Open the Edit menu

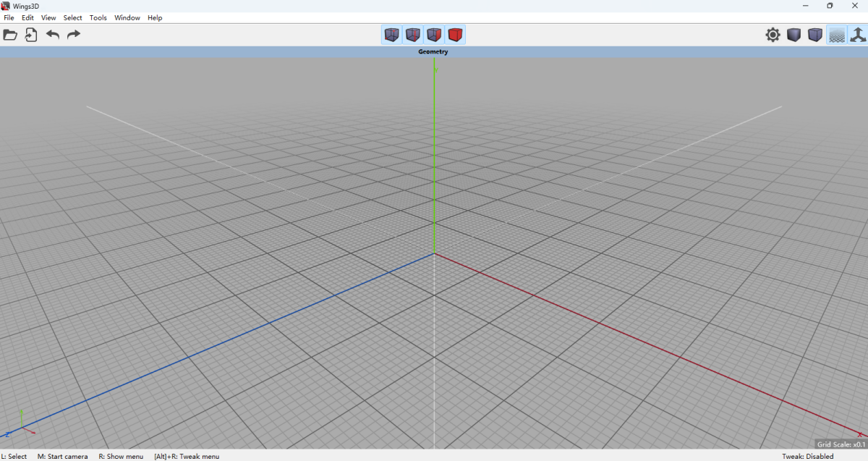27,17
